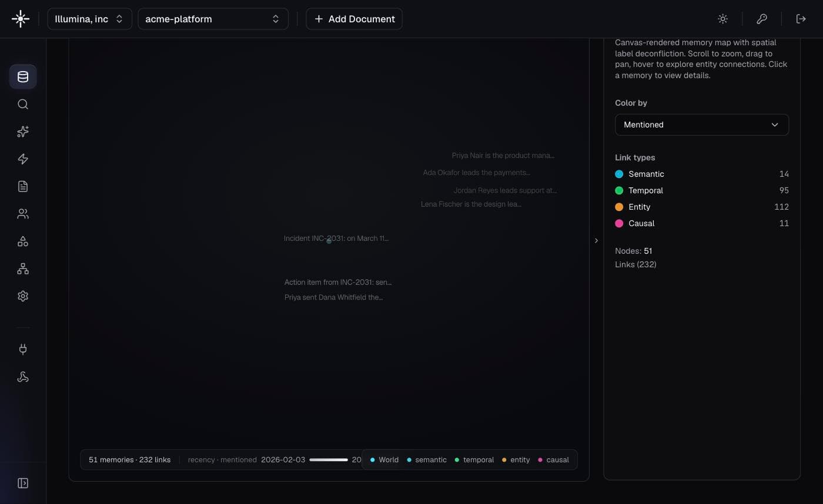Toggle the Entity link type
Image resolution: width=823 pixels, height=504 pixels.
point(702,207)
